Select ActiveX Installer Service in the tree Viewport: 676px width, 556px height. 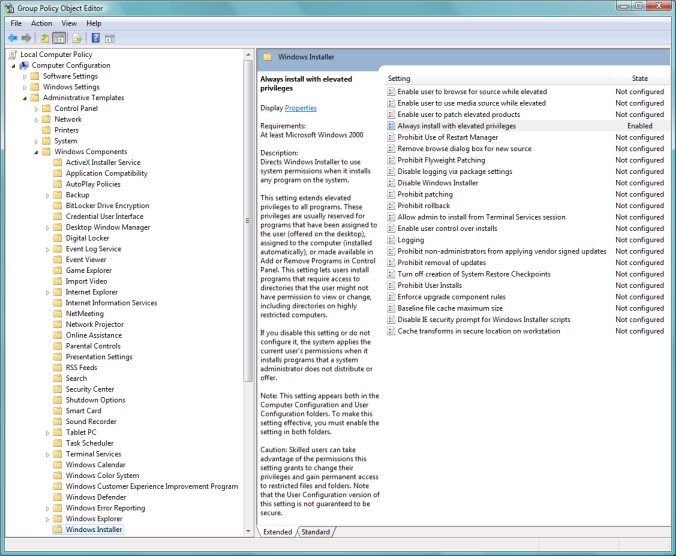point(103,162)
